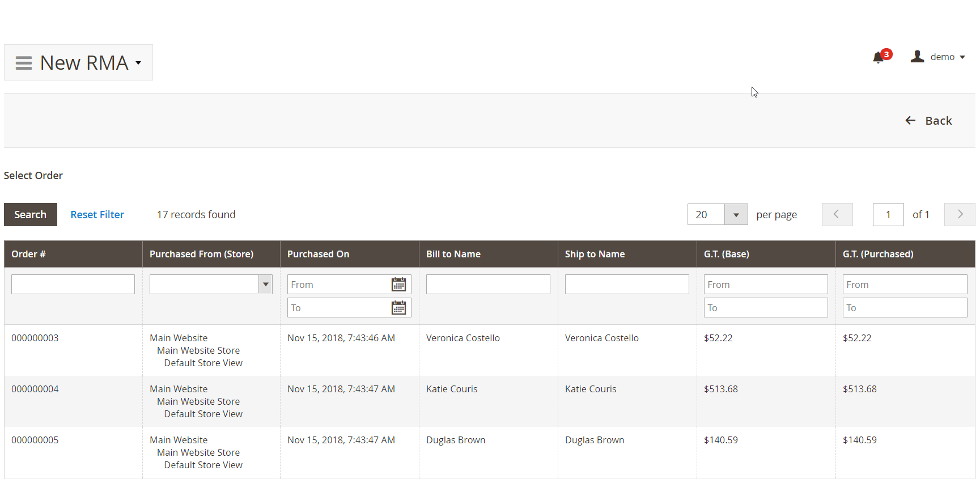Select order 000000004 row
The image size is (980, 479).
coord(35,389)
